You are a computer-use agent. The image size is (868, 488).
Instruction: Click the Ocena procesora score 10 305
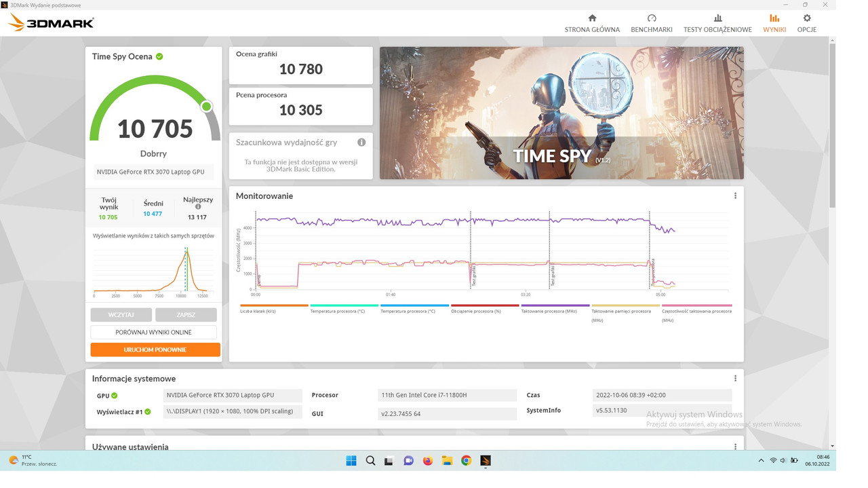pos(301,110)
